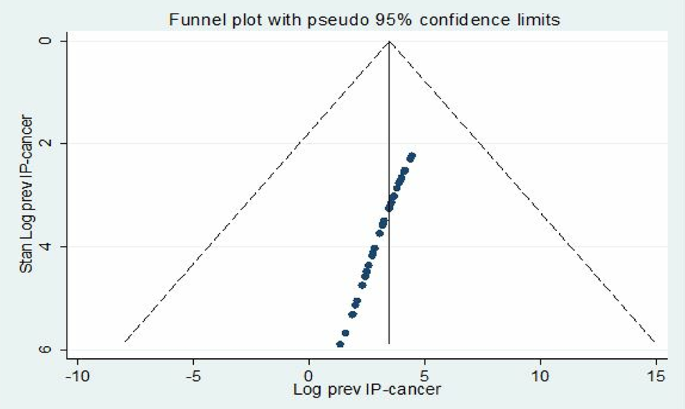
Task: Select the right dashed confidence limit line
Action: 522,191
